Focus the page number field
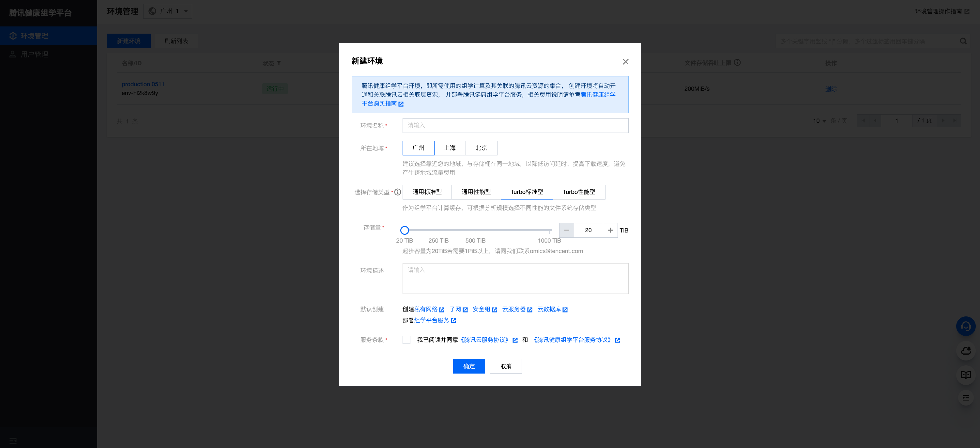Viewport: 980px width, 448px height. point(897,121)
